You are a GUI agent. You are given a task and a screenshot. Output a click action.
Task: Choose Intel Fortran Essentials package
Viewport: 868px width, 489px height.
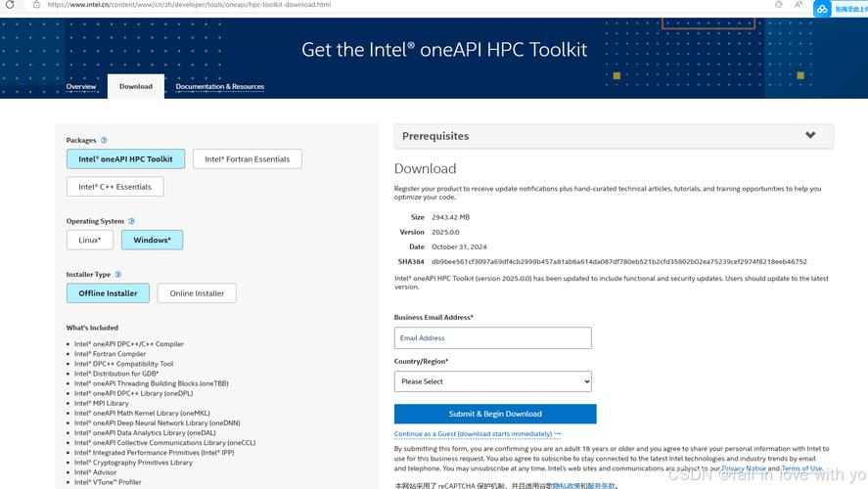[x=247, y=158]
